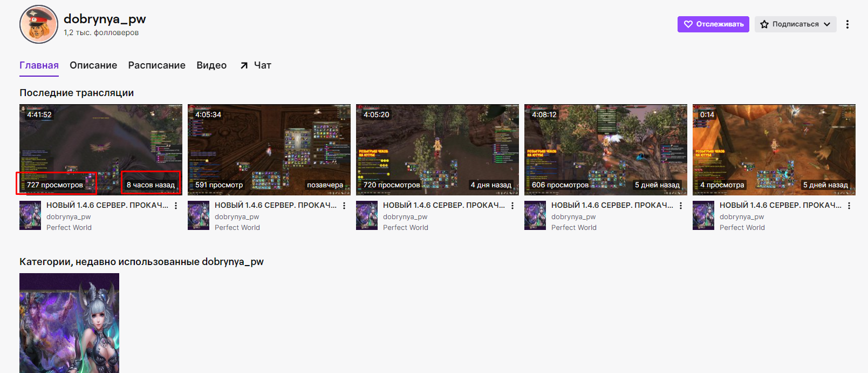Play the 4:41:52 broadcast thumbnail
This screenshot has height=373, width=868.
(101, 150)
